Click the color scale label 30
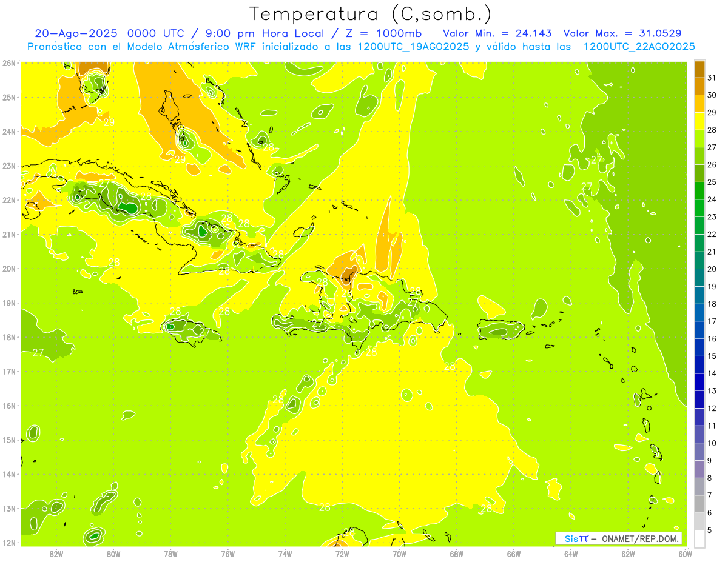 point(713,95)
